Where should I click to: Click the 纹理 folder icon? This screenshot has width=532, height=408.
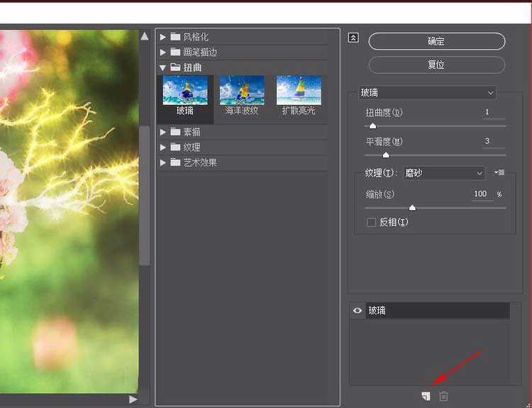(x=175, y=147)
